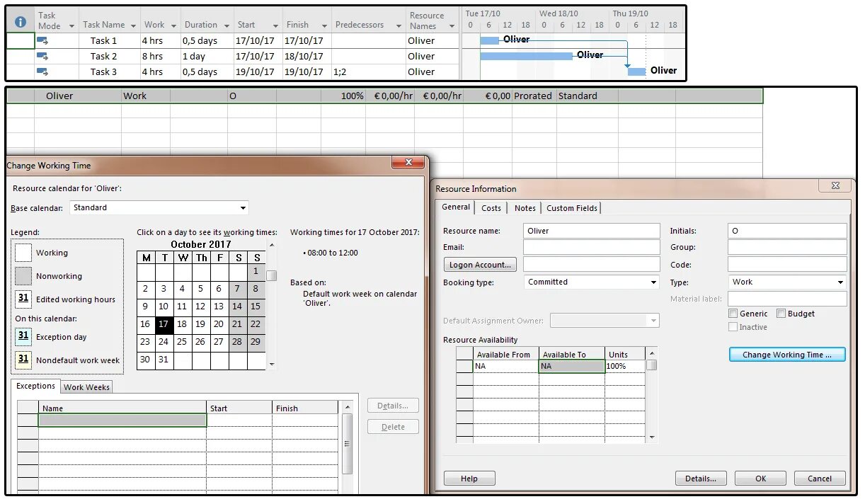Click the Resource name input field
865x504 pixels.
pos(592,231)
